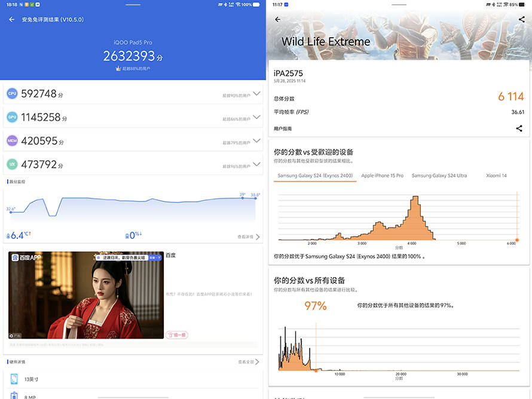Tap the back arrow in AnTuTu header

12,20
